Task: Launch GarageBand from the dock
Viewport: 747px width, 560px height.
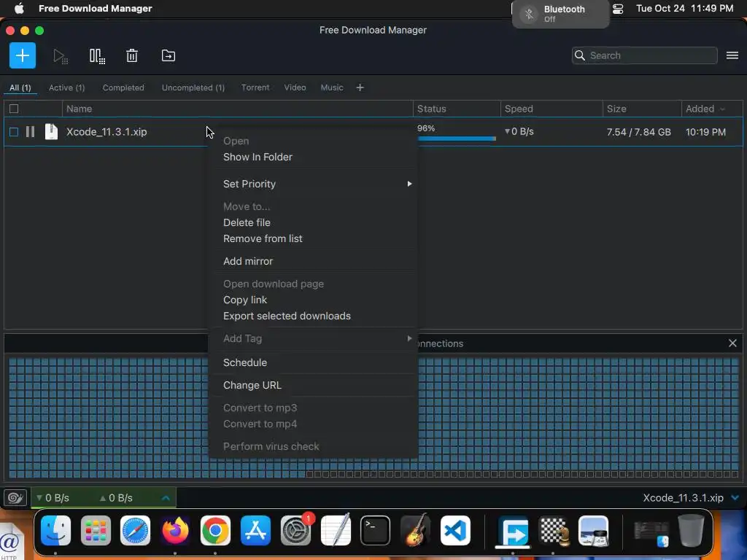Action: point(415,531)
